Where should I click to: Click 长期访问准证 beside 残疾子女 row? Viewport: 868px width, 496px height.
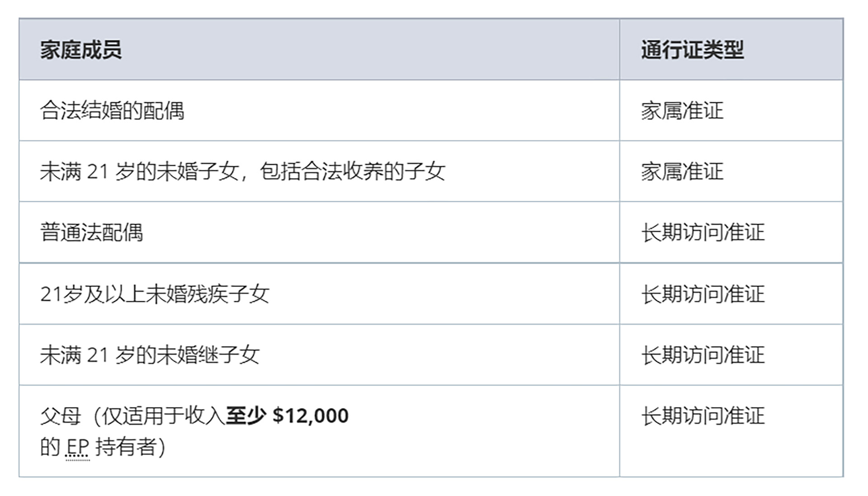pos(703,294)
